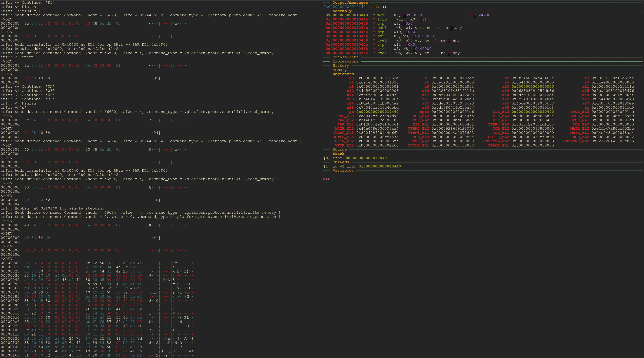This screenshot has width=644, height=358.
Task: Select the x9 value 0x000000000000a001
Action: point(453,87)
